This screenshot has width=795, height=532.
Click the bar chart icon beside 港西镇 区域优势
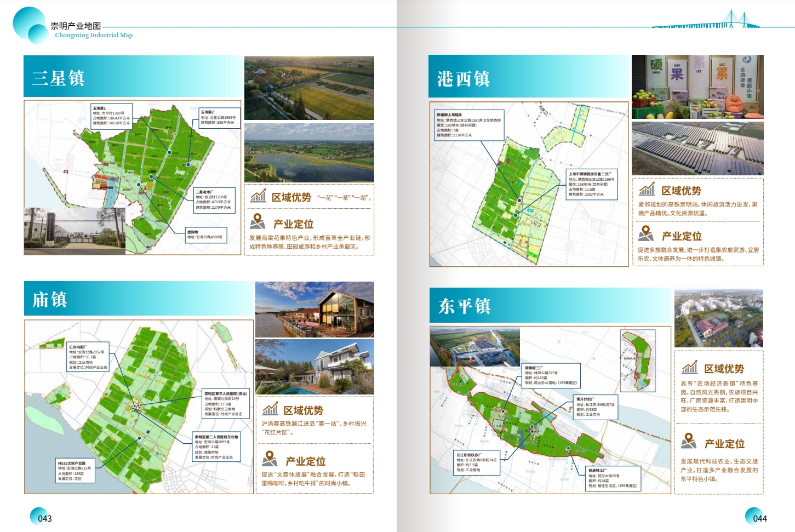(647, 189)
